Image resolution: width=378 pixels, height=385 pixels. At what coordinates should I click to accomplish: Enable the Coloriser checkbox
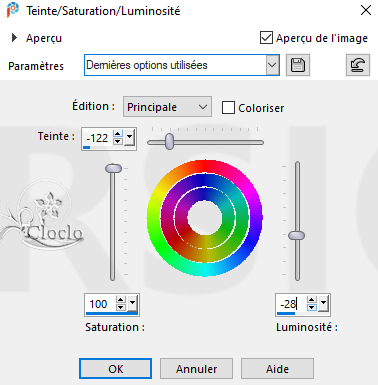[x=228, y=108]
